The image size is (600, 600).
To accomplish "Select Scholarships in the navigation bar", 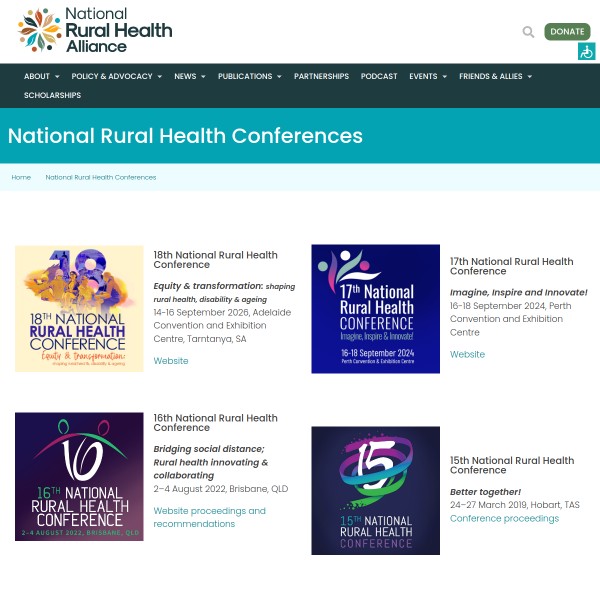I will click(x=52, y=95).
